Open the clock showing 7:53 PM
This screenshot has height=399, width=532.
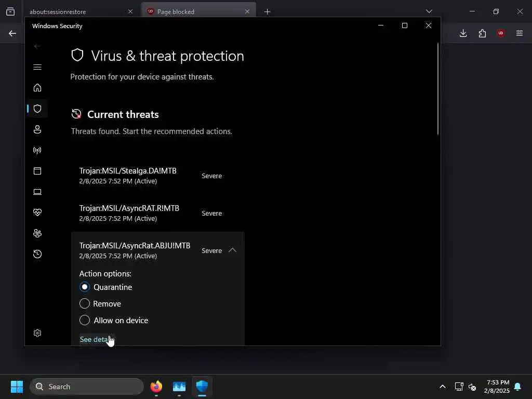(497, 387)
